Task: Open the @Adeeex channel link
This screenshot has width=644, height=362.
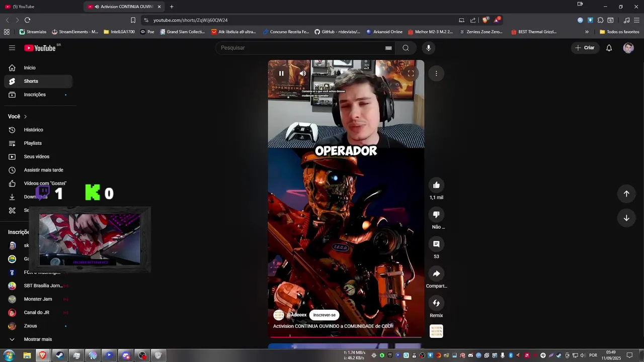Action: 296,315
